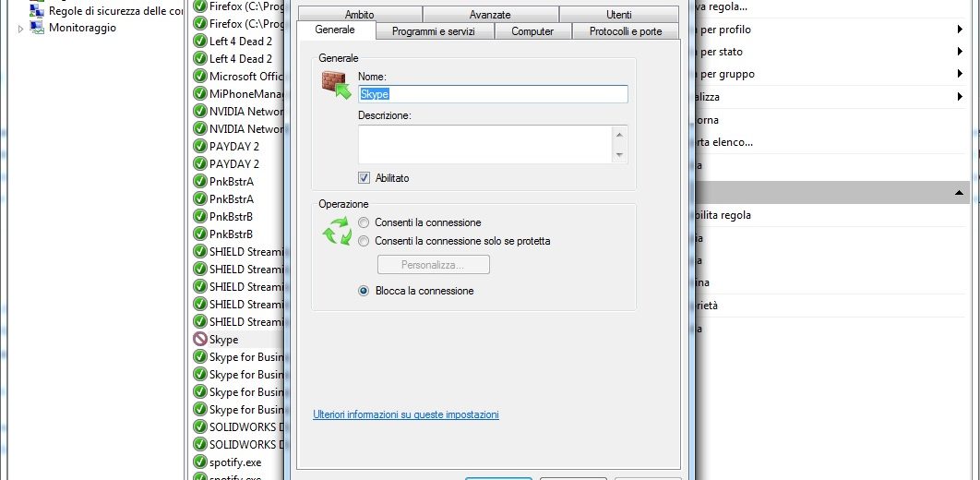The image size is (980, 480).
Task: Click the red blocked icon beside Skype rule
Action: point(200,339)
